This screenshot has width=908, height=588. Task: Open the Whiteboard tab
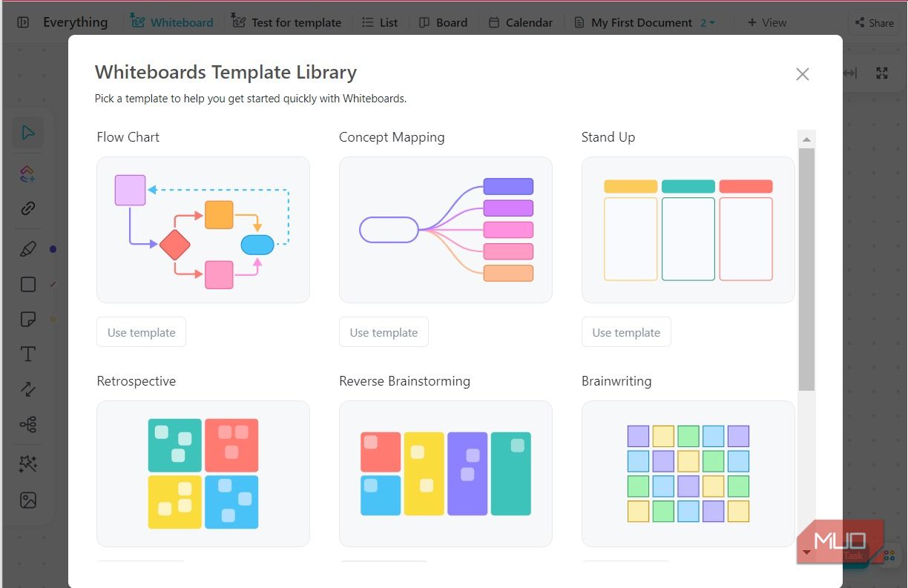[172, 22]
